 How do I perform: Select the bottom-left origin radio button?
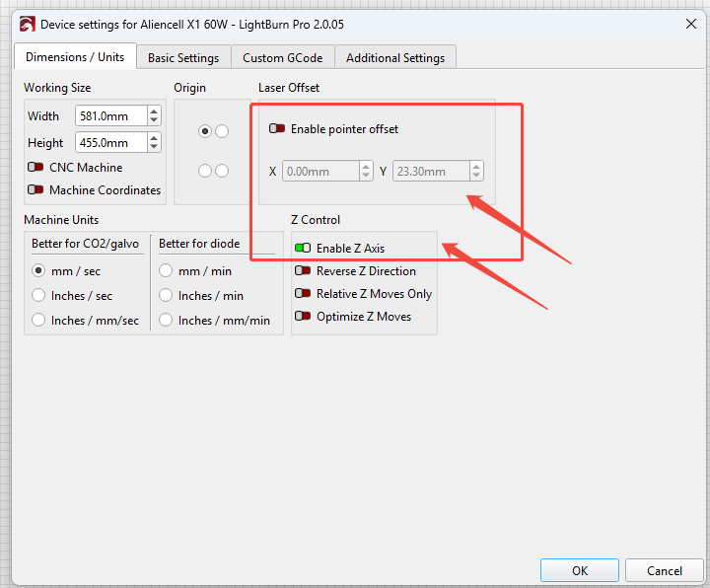pyautogui.click(x=205, y=171)
